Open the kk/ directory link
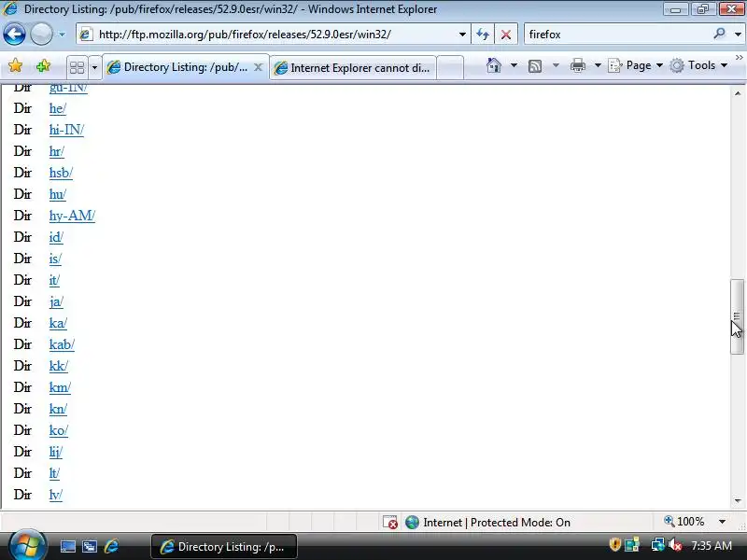The width and height of the screenshot is (747, 560). (59, 366)
